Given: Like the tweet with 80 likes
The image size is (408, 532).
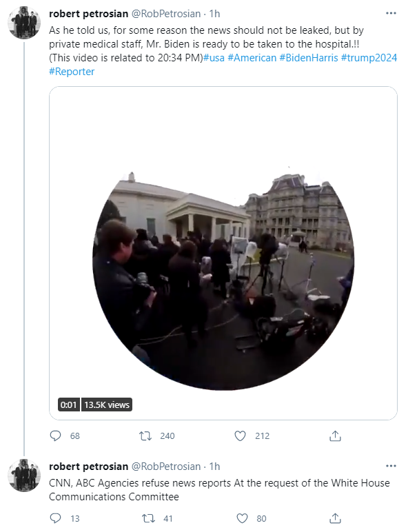Looking at the screenshot, I should [x=242, y=518].
